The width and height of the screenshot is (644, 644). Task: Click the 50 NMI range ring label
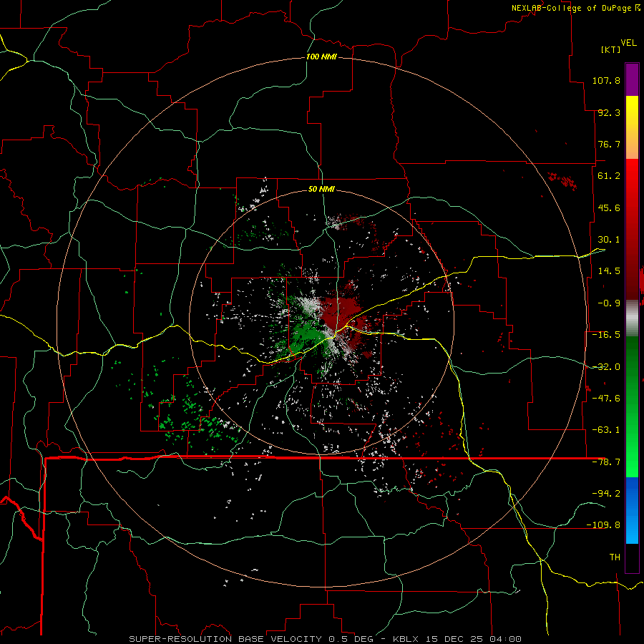pos(321,189)
